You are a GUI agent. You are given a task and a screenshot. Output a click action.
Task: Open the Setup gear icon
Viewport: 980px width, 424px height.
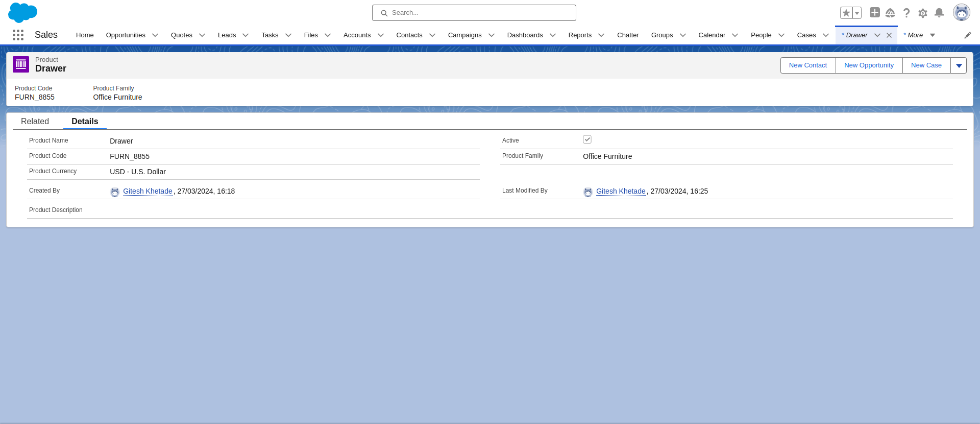click(923, 13)
